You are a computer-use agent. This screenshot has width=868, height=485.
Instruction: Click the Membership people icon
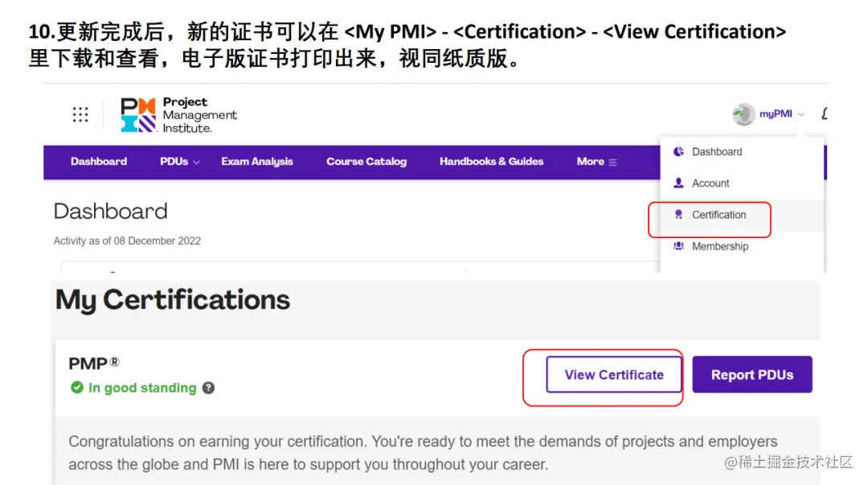coord(678,245)
